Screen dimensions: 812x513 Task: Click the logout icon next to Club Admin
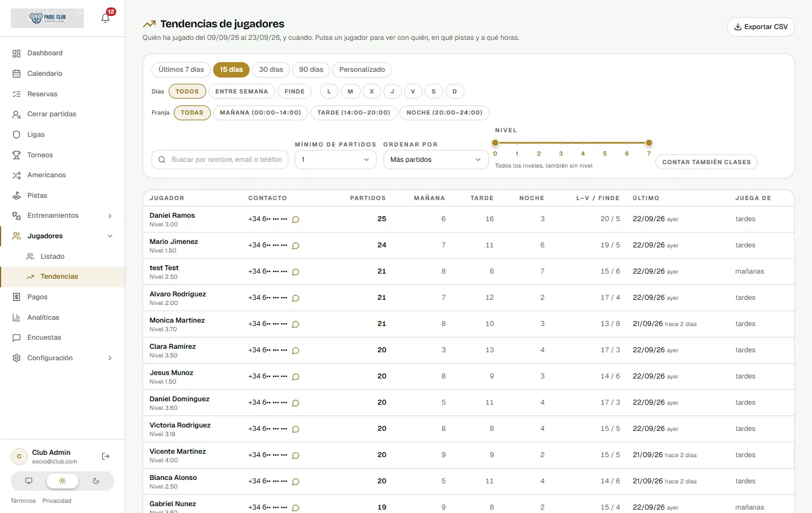[105, 457]
